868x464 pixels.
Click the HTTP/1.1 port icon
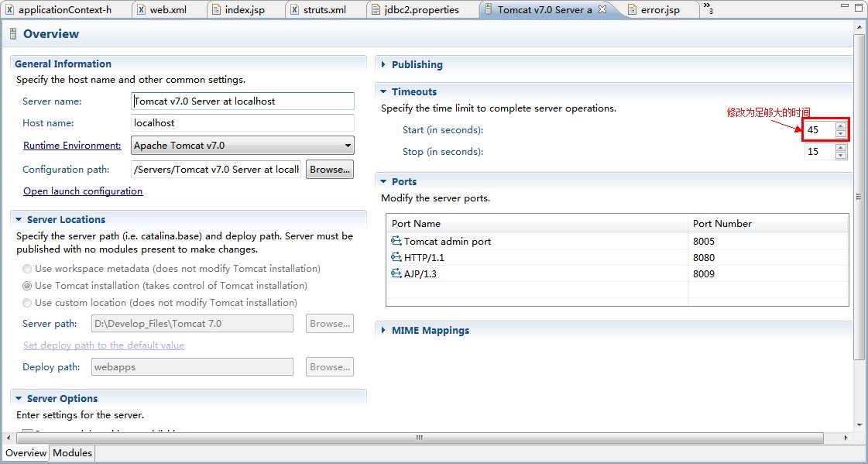click(x=396, y=257)
